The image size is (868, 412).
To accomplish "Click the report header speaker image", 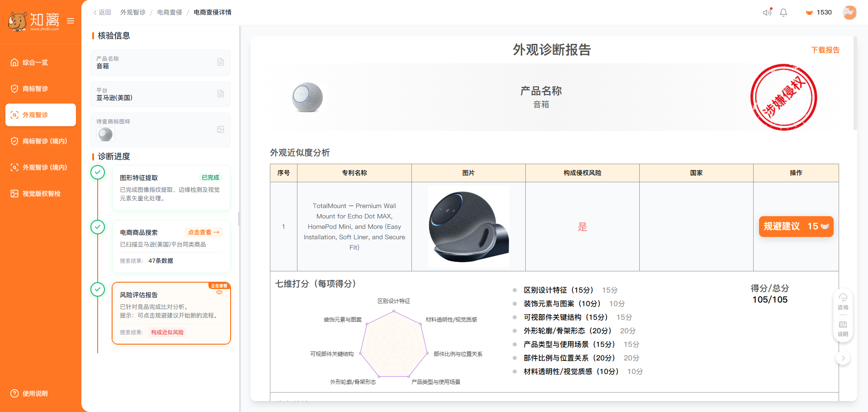I will (307, 97).
